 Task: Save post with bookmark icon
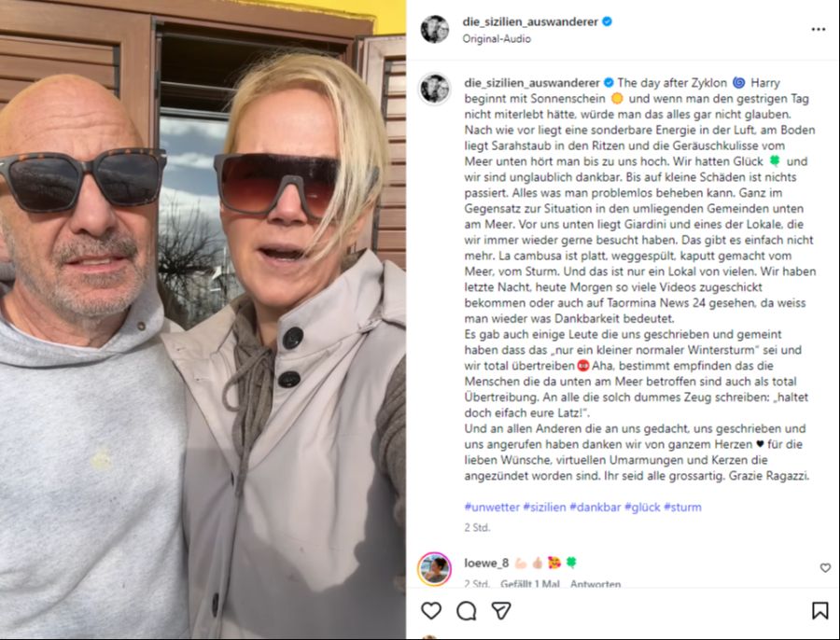tap(819, 610)
